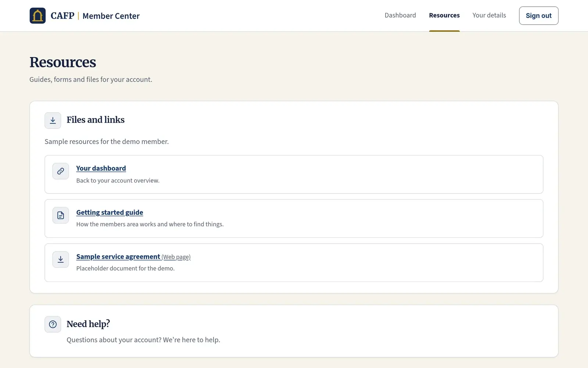588x368 pixels.
Task: Click the link icon in Your dashboard row
Action: (61, 171)
